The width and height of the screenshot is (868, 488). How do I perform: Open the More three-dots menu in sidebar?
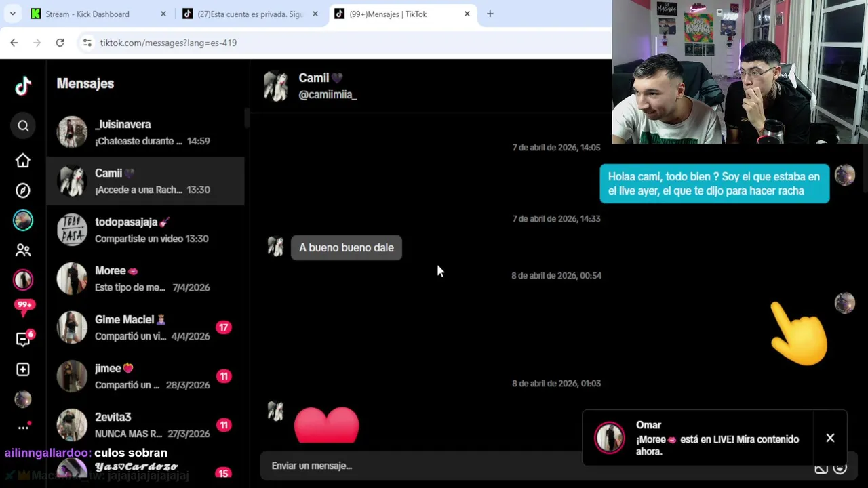coord(23,428)
